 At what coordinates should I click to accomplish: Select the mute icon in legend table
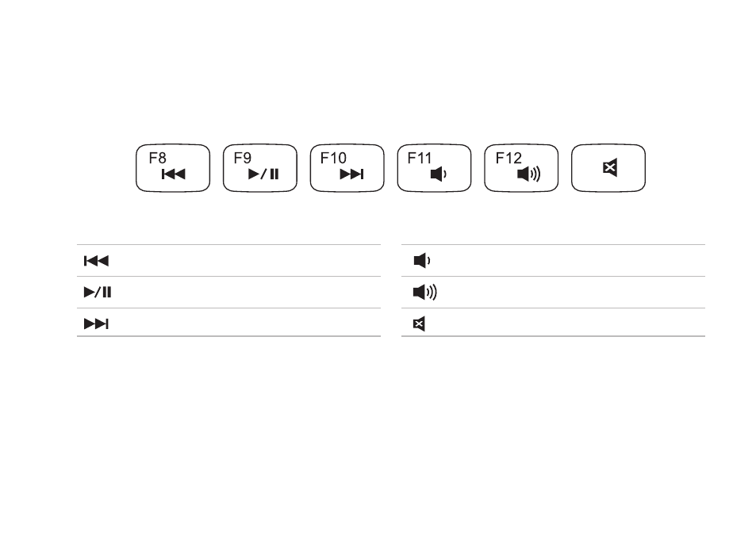tap(419, 324)
